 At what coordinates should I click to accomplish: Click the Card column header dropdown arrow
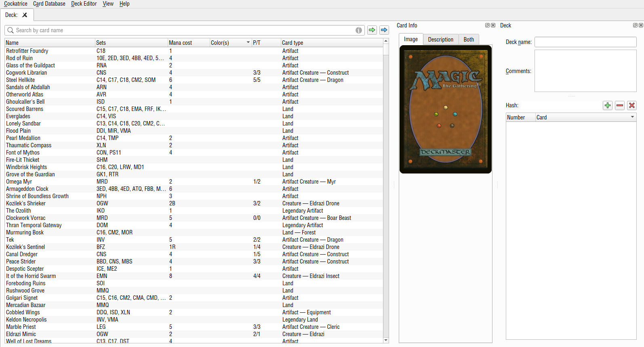click(x=633, y=117)
